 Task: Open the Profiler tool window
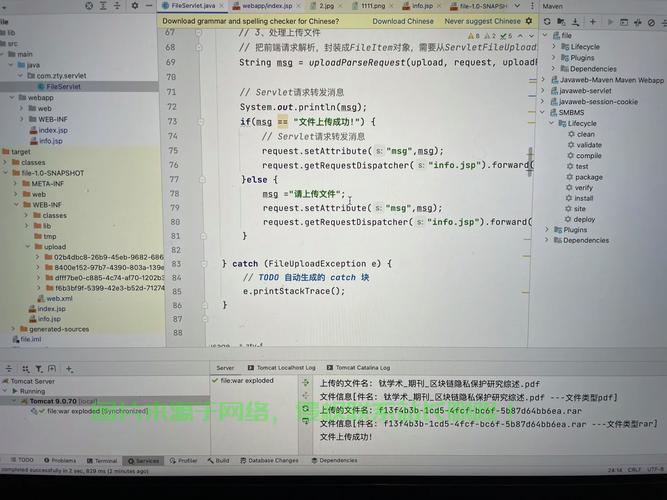[x=183, y=460]
